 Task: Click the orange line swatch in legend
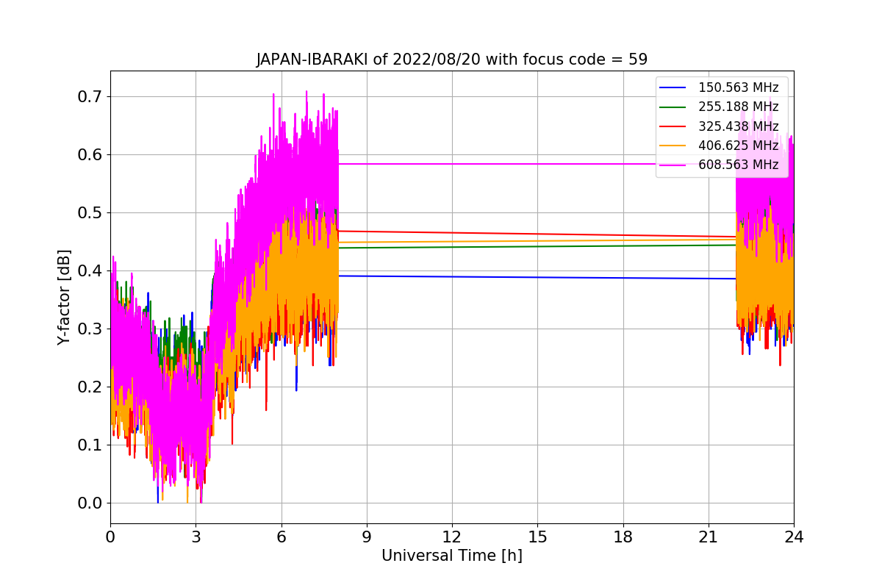673,146
